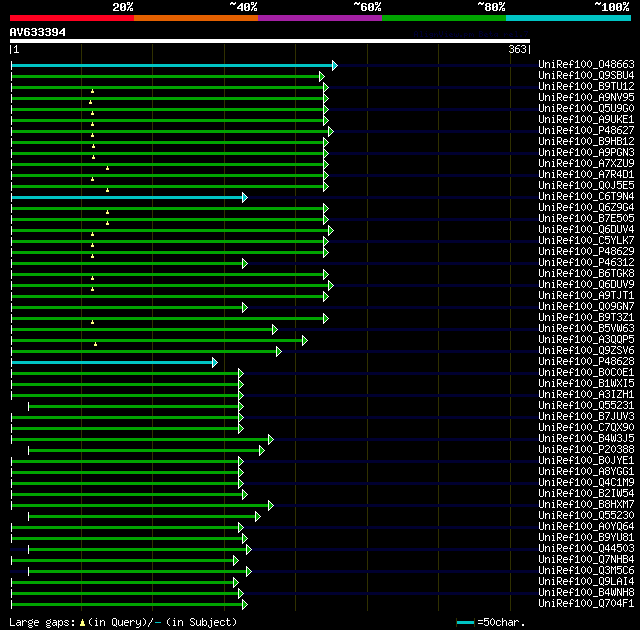
Task: Click arrowhead ending the UniRef100_Q9LAI4 alignment
Action: coord(236,583)
